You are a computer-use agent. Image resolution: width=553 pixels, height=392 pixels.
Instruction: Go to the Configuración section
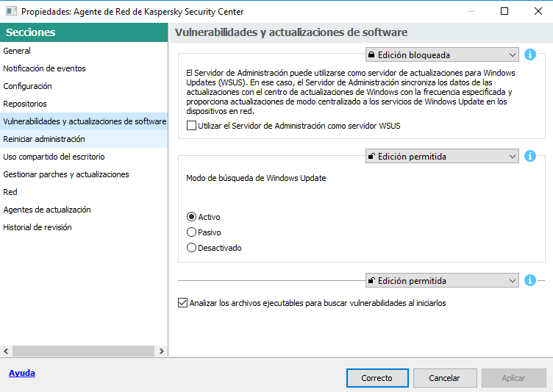coord(84,86)
